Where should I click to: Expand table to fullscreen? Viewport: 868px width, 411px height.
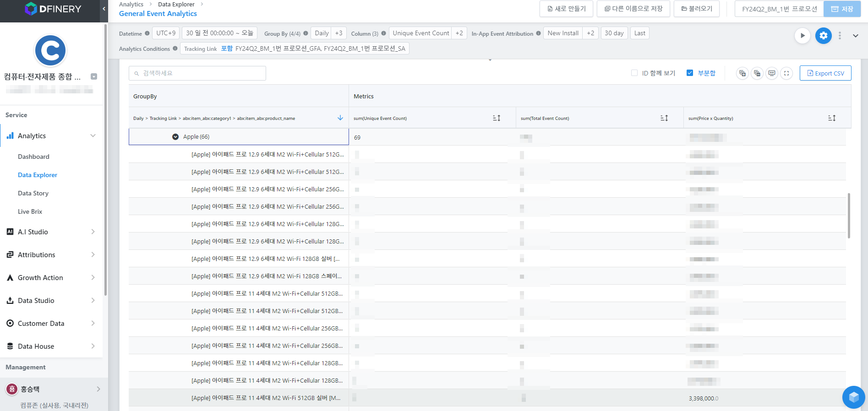pos(786,73)
